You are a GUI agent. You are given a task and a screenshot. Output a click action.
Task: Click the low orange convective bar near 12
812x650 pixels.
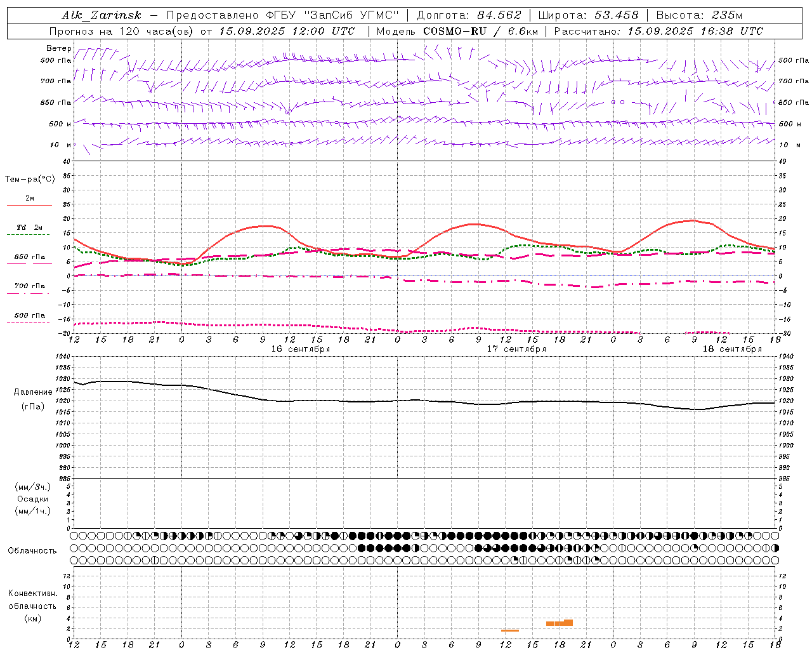[x=509, y=630]
